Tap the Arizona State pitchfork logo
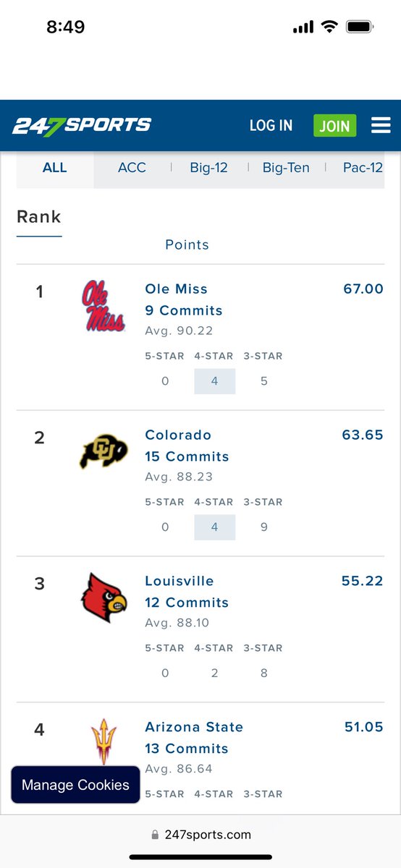The width and height of the screenshot is (401, 868). 104,741
